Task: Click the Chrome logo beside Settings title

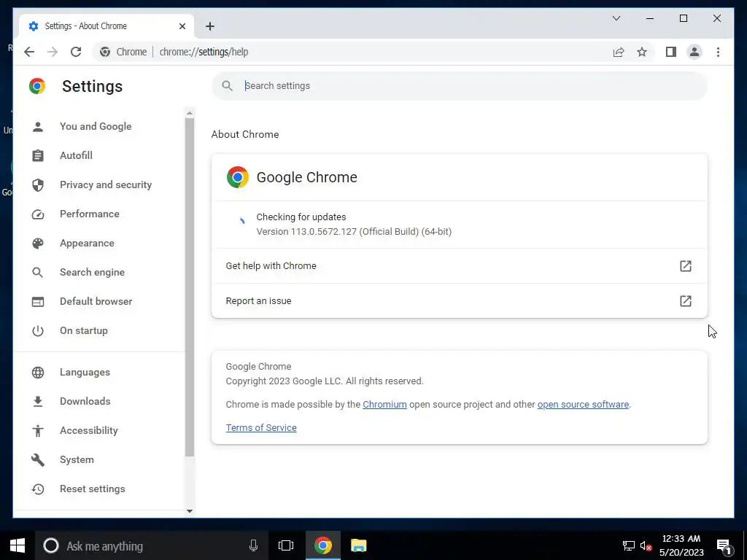Action: coord(37,86)
